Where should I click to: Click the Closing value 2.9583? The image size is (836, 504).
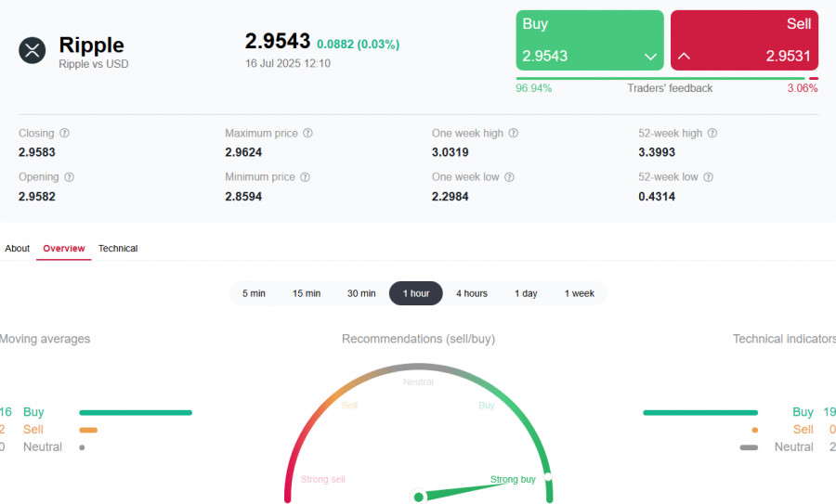[37, 152]
